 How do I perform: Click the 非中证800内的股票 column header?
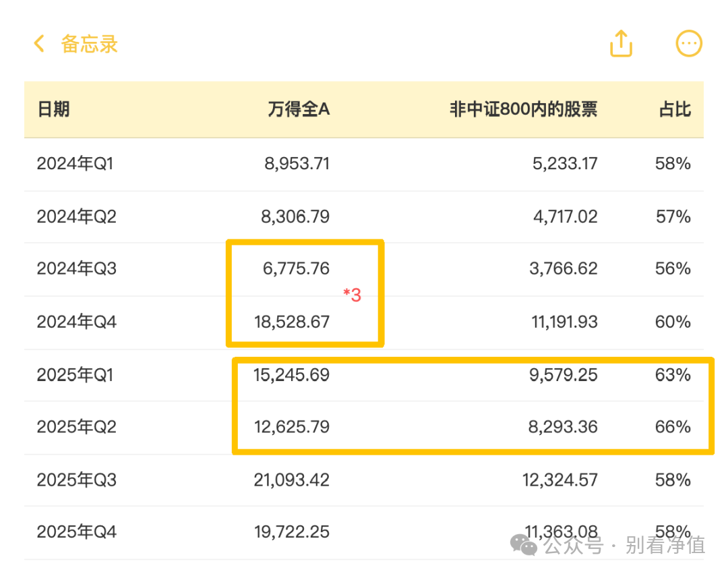coord(523,109)
